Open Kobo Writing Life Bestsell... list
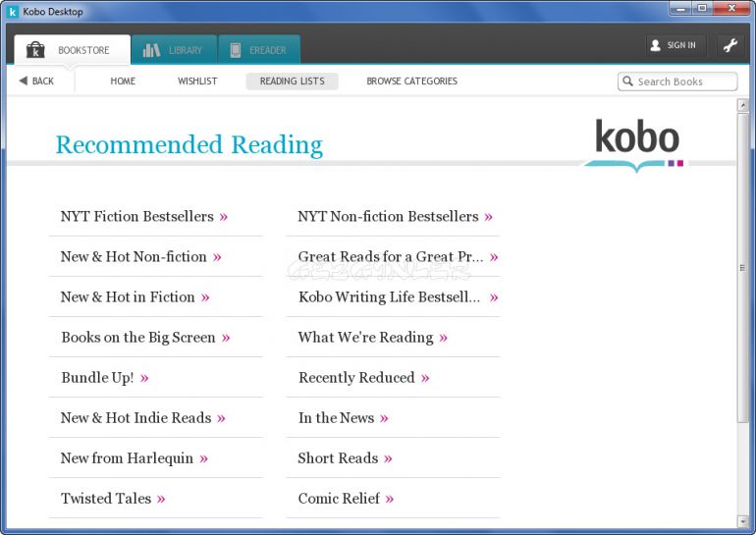This screenshot has height=535, width=756. pos(399,296)
